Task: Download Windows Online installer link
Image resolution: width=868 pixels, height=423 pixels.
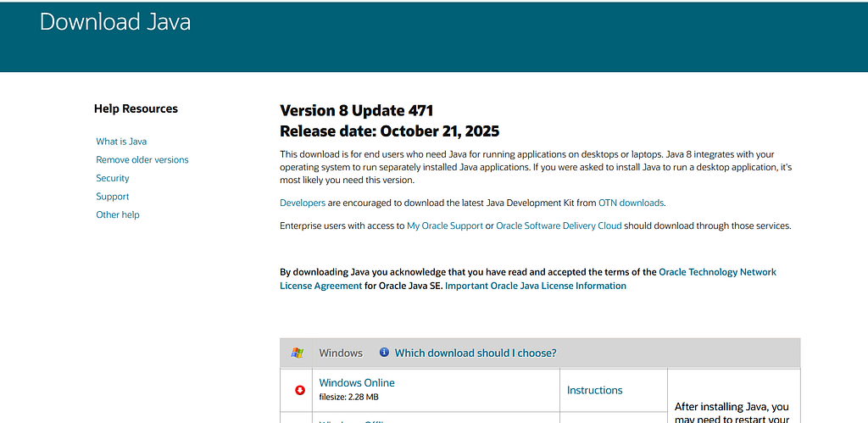Action: click(357, 382)
